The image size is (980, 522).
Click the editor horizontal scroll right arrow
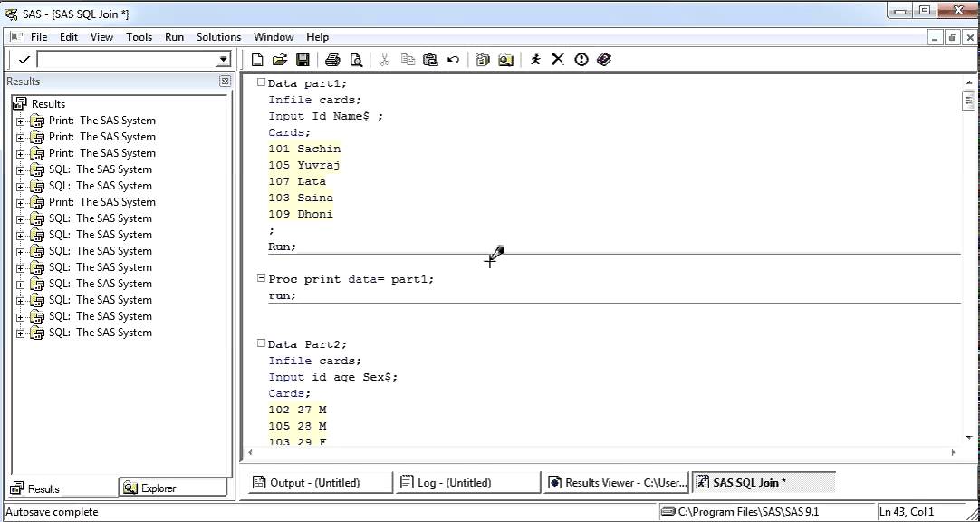(x=954, y=452)
